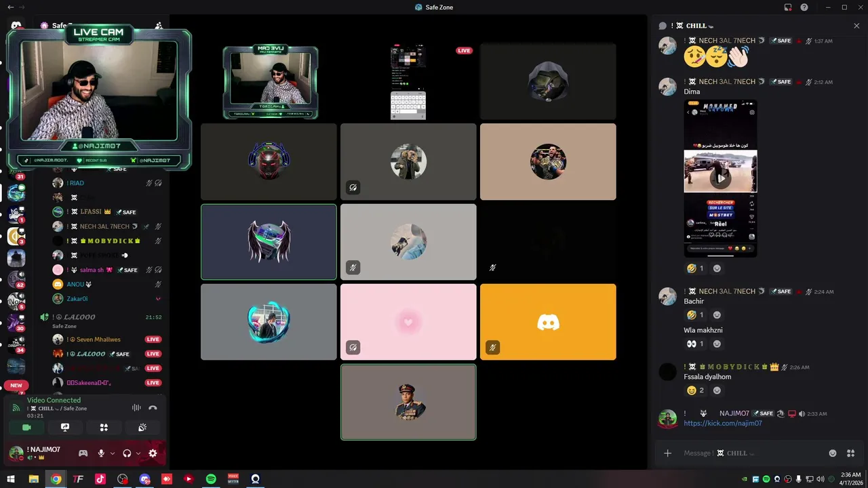Toggle the laughing reaction under Bachir
The height and width of the screenshot is (488, 868).
coord(695,315)
